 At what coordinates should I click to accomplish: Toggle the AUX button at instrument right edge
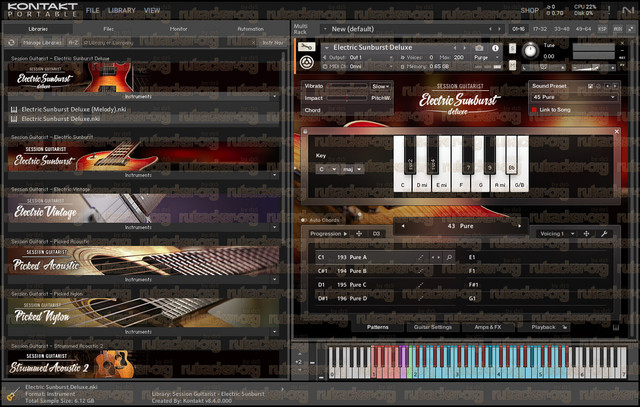click(622, 58)
